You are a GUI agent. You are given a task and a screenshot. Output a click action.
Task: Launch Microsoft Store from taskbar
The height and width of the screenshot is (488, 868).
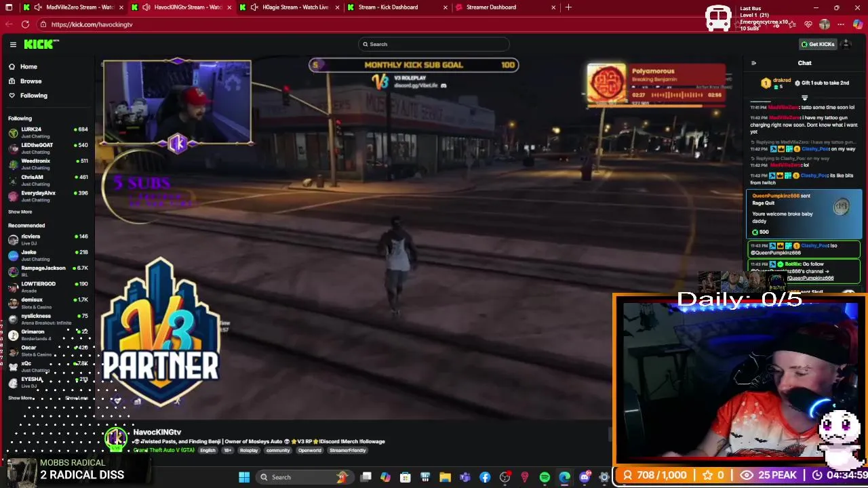click(x=406, y=477)
